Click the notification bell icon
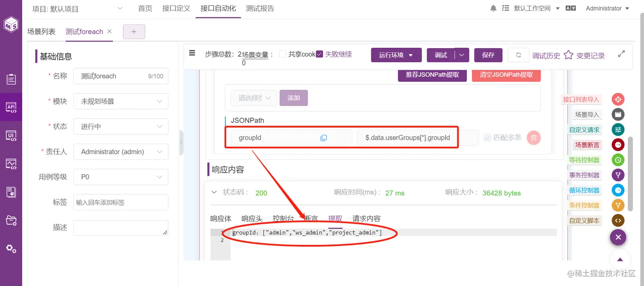Image resolution: width=644 pixels, height=286 pixels. click(493, 8)
